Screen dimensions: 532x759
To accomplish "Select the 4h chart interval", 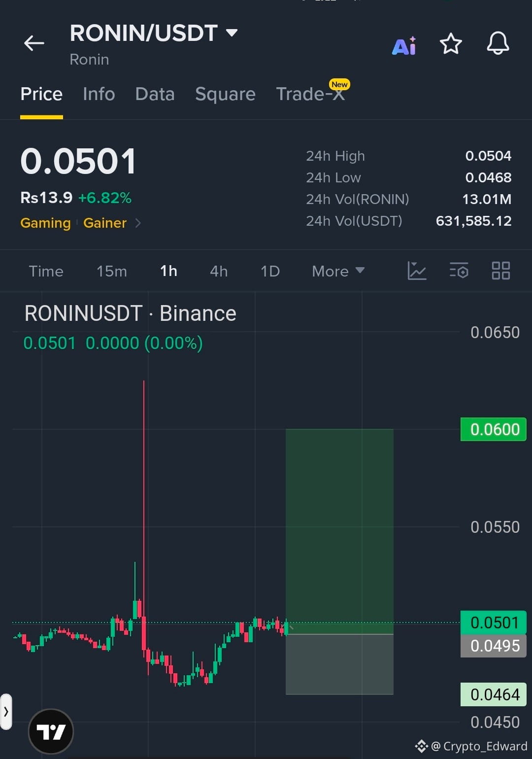I will point(219,271).
